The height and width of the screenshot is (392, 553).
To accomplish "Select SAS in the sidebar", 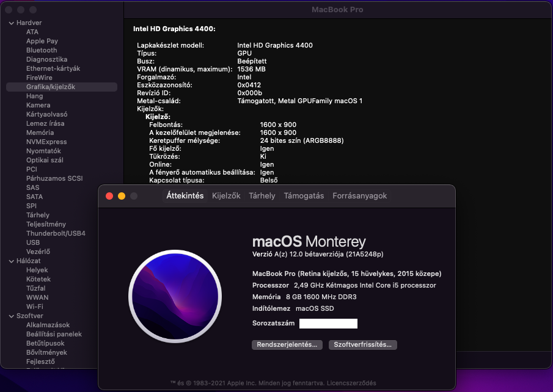I will [x=33, y=187].
